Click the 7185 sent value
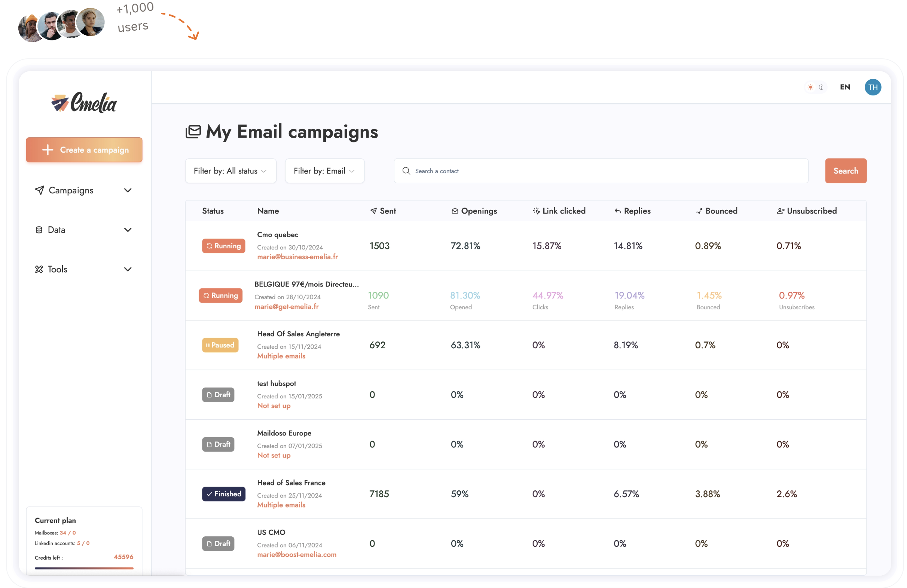The height and width of the screenshot is (588, 907). [x=379, y=494]
